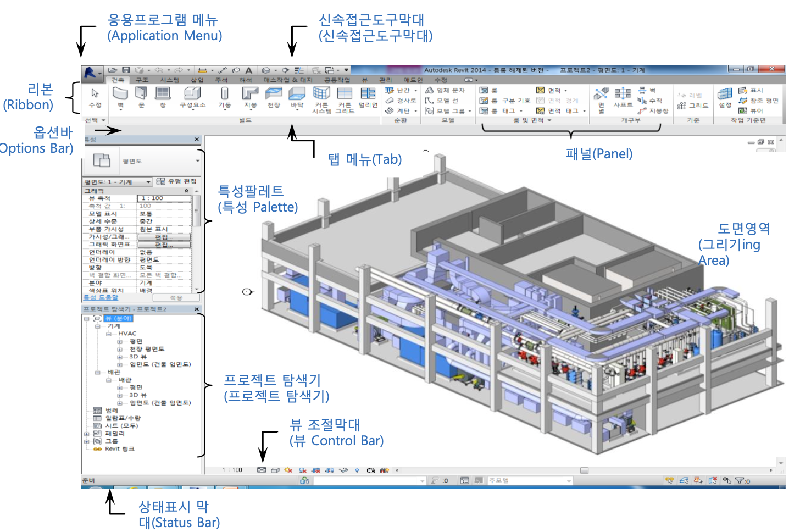The image size is (800, 532).
Task: Select the 문 (Door) tool
Action: coord(141,98)
